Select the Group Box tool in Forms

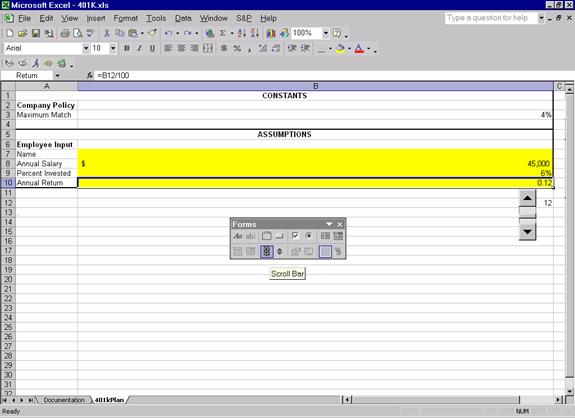tap(266, 236)
